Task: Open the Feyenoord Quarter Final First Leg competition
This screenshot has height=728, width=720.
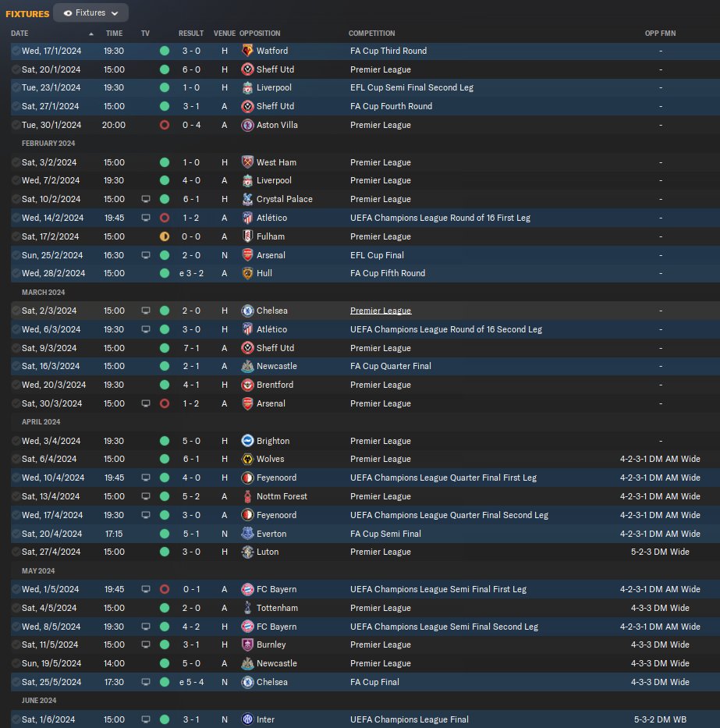Action: [x=443, y=478]
